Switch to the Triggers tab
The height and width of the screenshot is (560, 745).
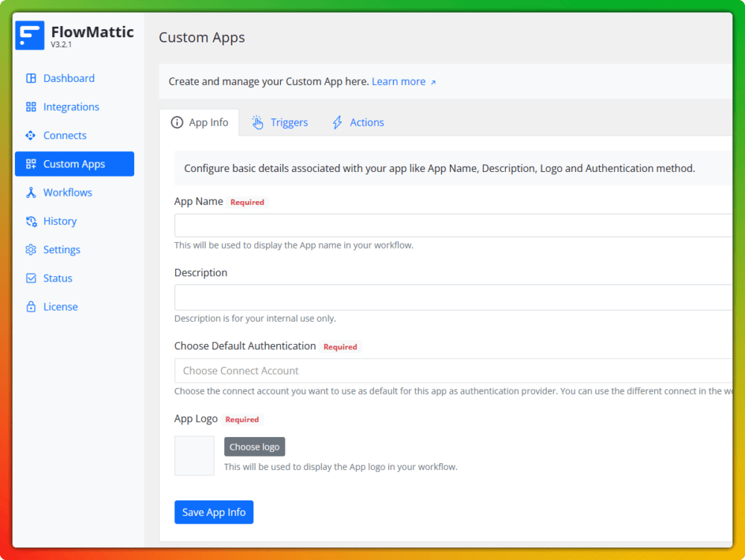tap(279, 123)
